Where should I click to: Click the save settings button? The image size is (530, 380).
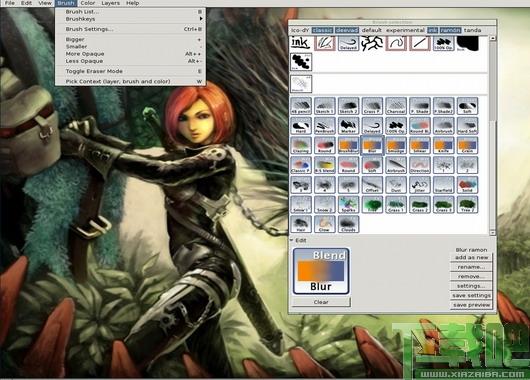[472, 295]
